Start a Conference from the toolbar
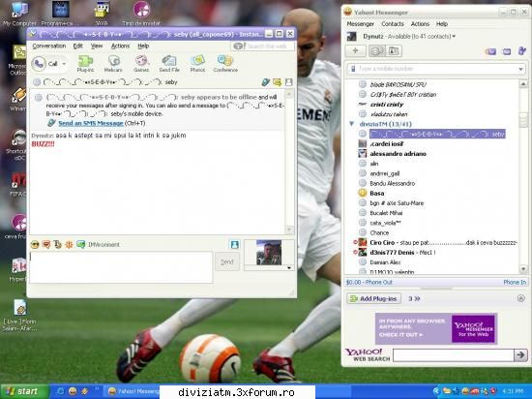 [225, 64]
